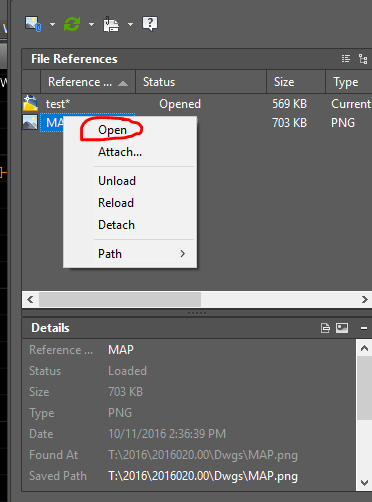Show Details pane properties view icon
Image resolution: width=372 pixels, height=502 pixels.
325,328
